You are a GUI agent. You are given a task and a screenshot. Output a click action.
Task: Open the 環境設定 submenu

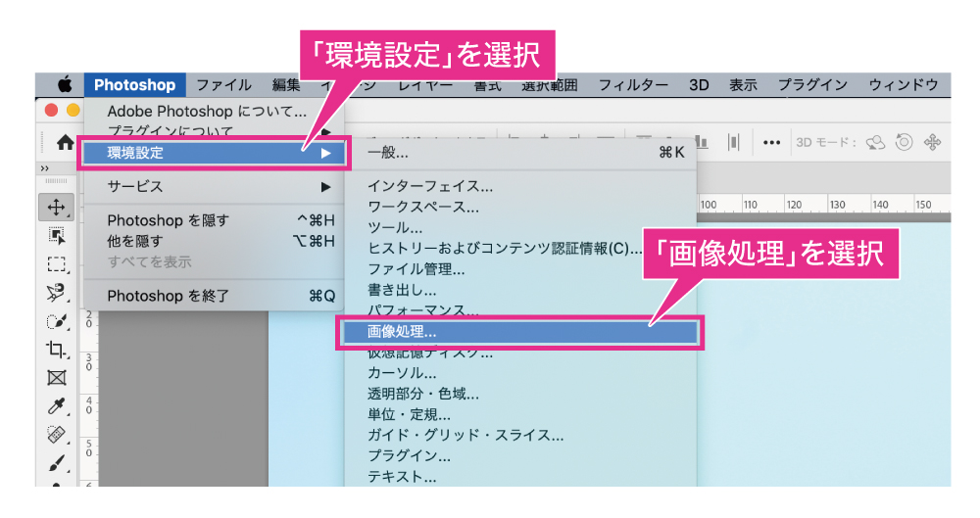click(214, 153)
